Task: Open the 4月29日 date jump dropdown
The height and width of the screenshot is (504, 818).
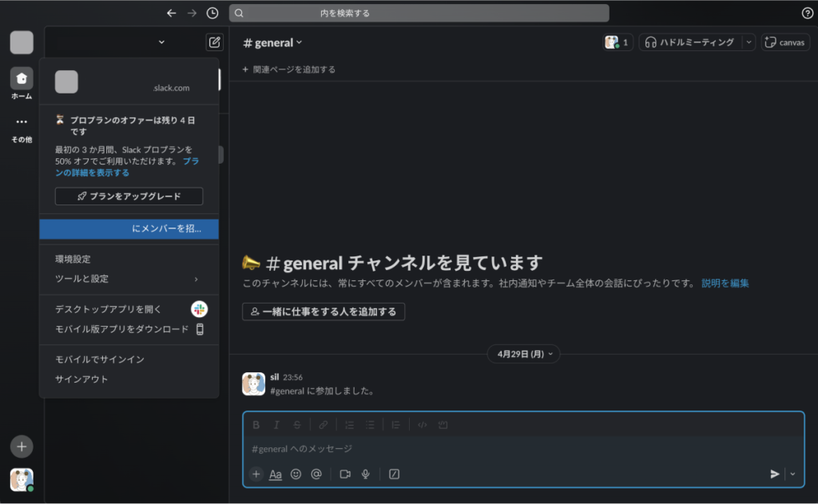Action: tap(523, 353)
